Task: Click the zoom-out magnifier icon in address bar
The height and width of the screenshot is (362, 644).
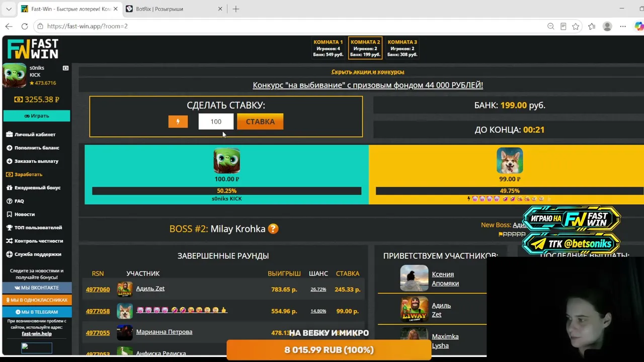Action: [x=551, y=26]
